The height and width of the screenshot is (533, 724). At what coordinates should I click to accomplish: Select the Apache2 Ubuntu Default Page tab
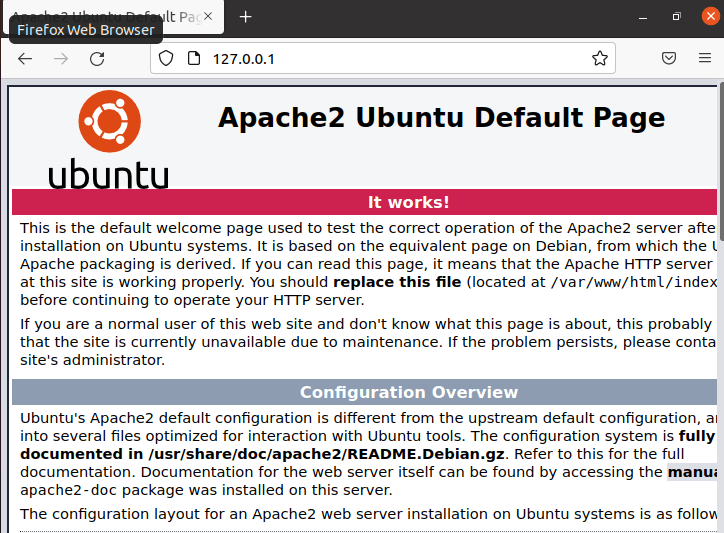pos(113,17)
